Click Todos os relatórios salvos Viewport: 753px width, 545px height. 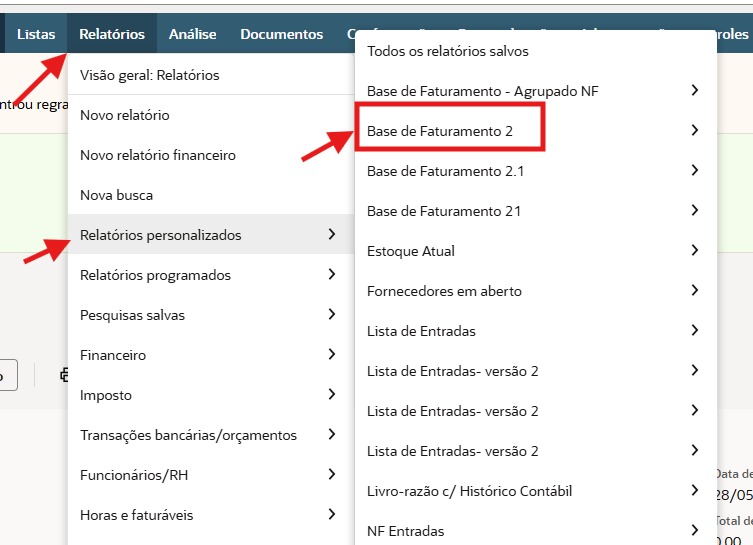(447, 50)
